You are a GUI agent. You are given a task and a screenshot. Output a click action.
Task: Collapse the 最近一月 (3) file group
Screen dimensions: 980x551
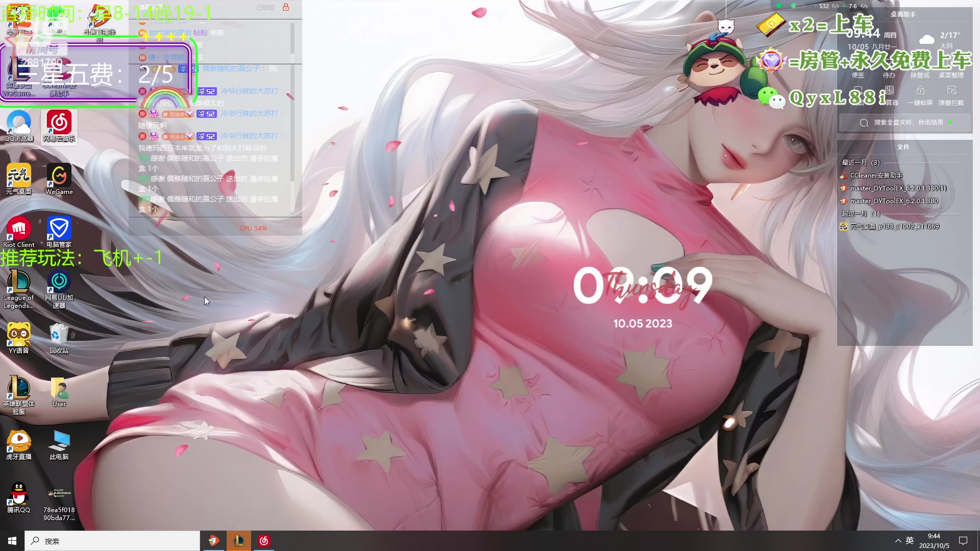click(861, 162)
